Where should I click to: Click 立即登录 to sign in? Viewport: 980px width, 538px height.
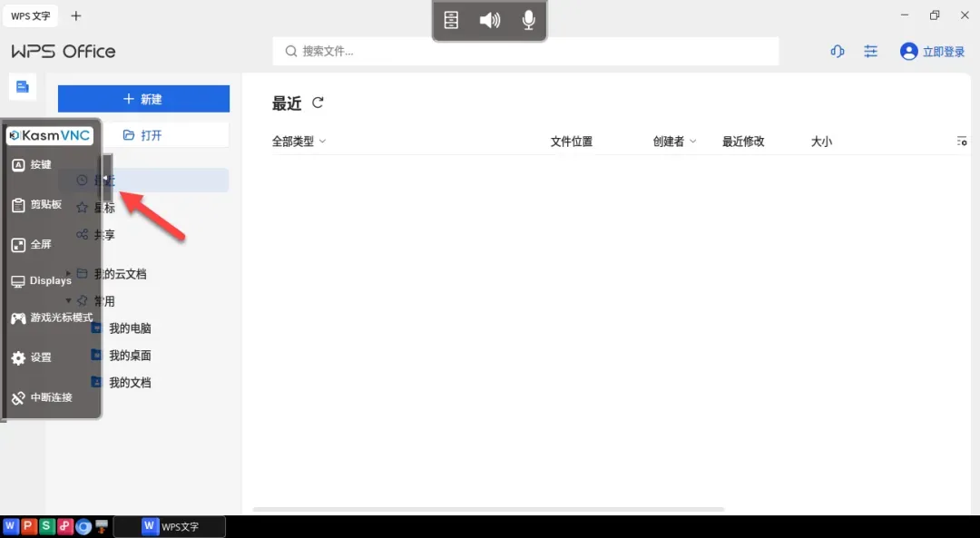[933, 52]
